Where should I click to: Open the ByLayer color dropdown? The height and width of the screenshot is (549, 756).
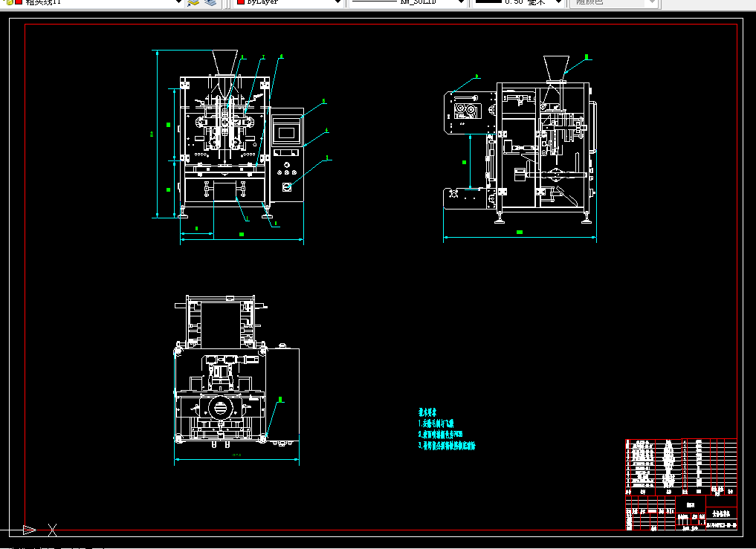pos(337,2)
